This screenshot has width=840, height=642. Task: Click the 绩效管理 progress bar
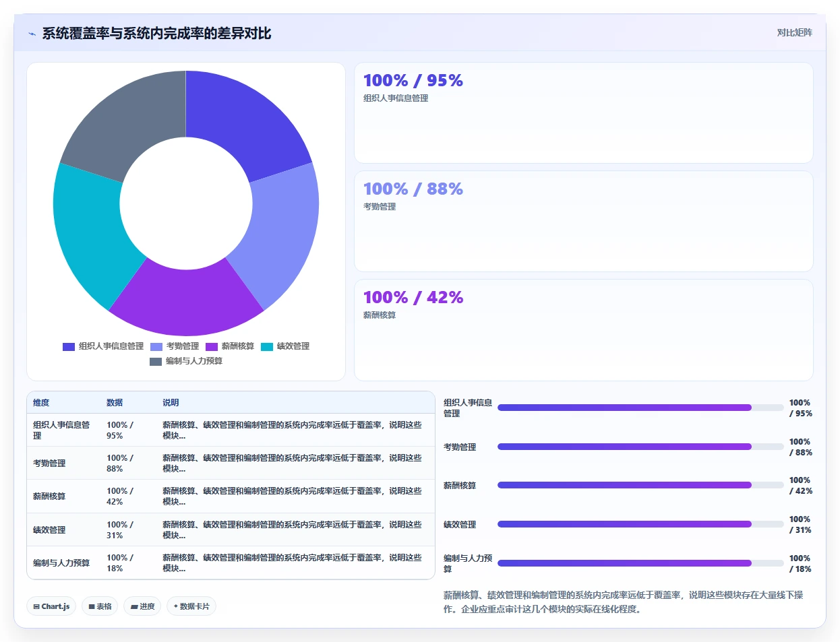point(640,524)
